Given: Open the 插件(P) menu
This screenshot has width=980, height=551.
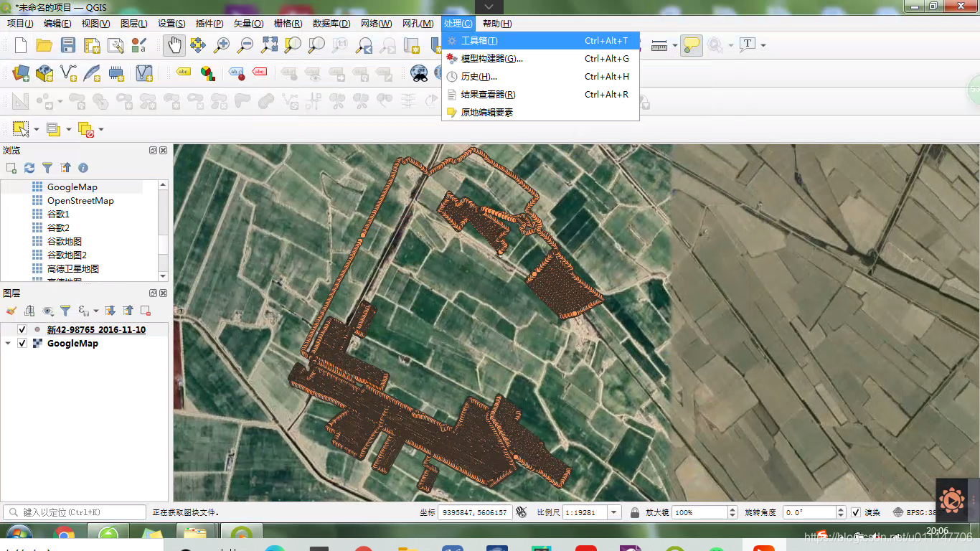Looking at the screenshot, I should (209, 24).
